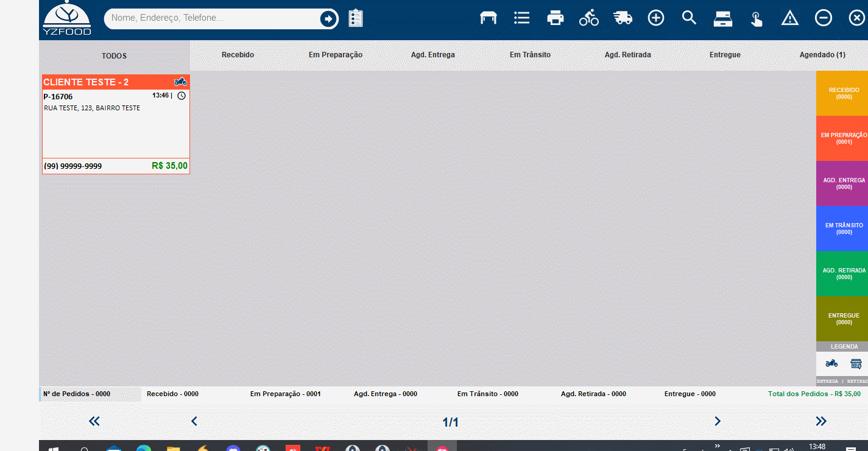This screenshot has height=451, width=868.
Task: Switch to the Em Preparação tab
Action: pyautogui.click(x=335, y=55)
